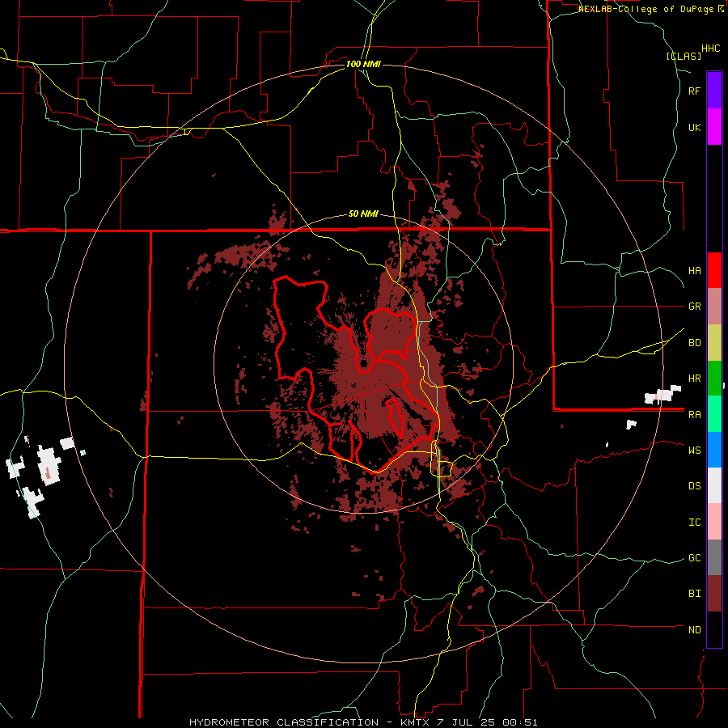Click the IC label text in legend
The width and height of the screenshot is (728, 728).
tap(695, 523)
